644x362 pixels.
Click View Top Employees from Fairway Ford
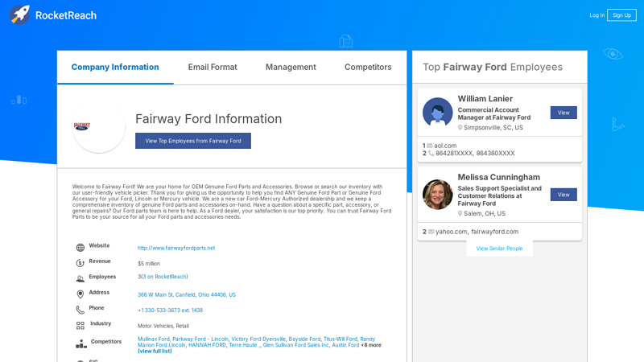193,141
